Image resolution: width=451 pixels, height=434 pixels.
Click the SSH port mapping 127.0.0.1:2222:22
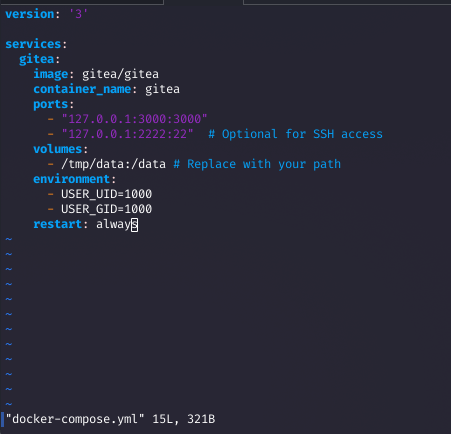pos(127,134)
